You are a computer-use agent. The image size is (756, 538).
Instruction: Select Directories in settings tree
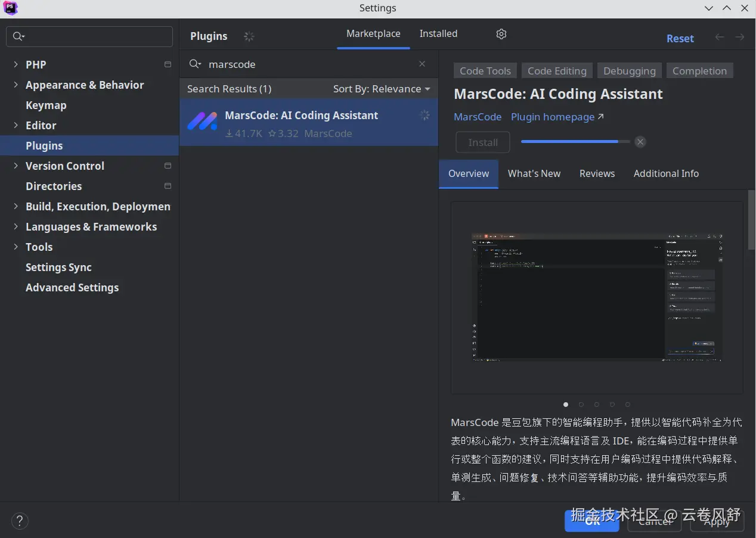[54, 186]
